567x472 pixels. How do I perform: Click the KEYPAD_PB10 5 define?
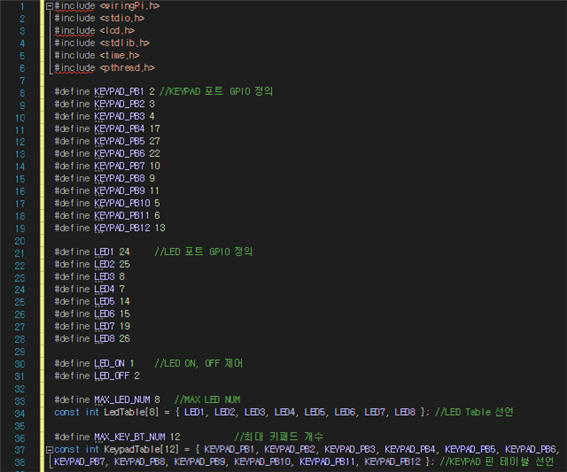click(x=107, y=203)
